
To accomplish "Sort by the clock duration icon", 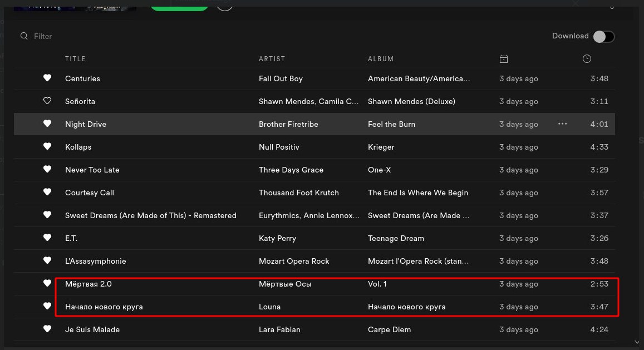I will tap(587, 59).
